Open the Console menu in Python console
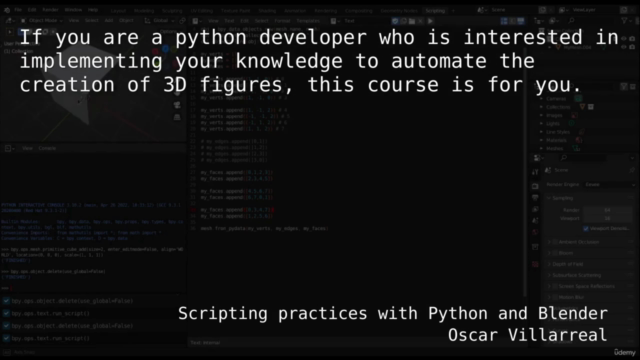Image resolution: width=640 pixels, height=360 pixels. point(47,148)
